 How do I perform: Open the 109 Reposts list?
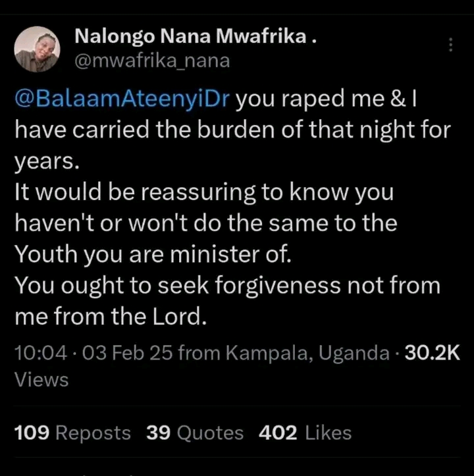pos(72,433)
